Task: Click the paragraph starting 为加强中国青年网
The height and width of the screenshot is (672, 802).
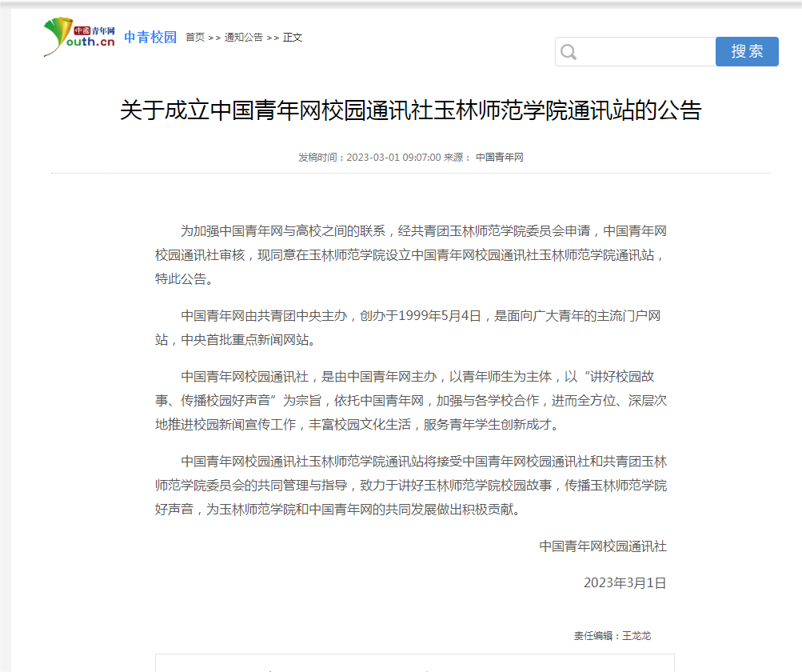Action: (410, 255)
